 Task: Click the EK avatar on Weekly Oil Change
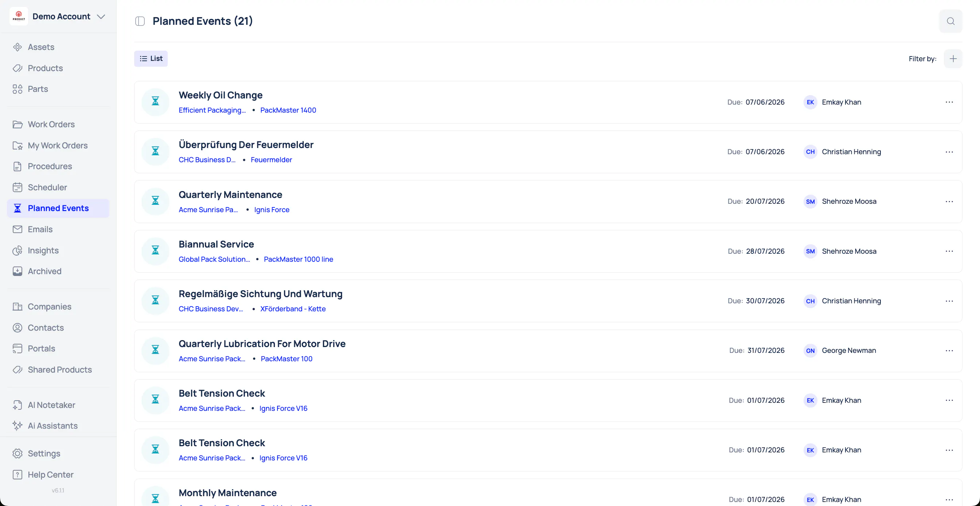click(810, 102)
